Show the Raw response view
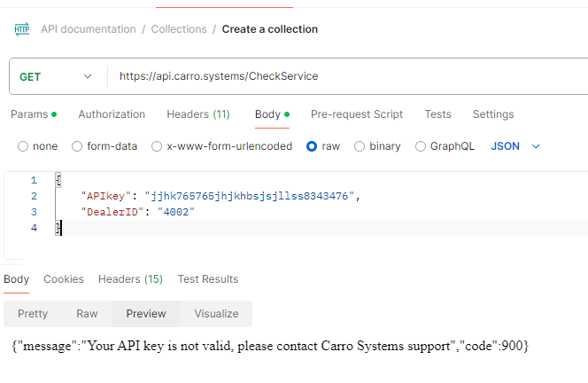Image resolution: width=588 pixels, height=383 pixels. pos(87,314)
